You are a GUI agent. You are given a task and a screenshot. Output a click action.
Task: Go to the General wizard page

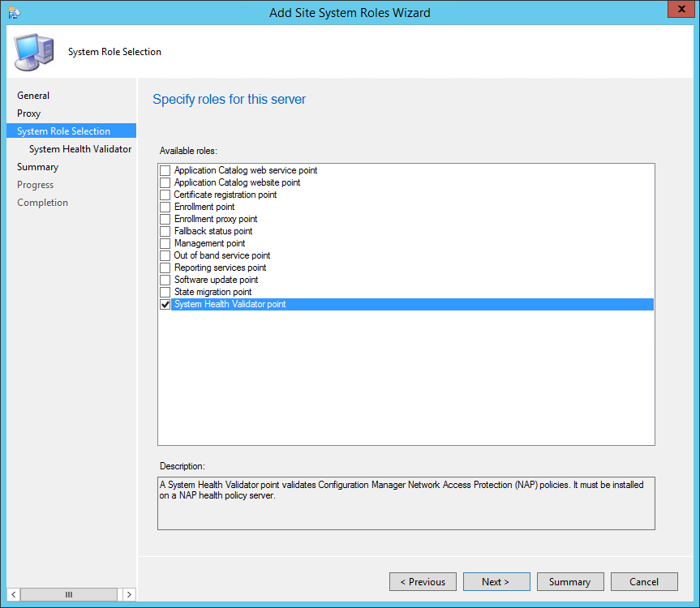tap(33, 96)
